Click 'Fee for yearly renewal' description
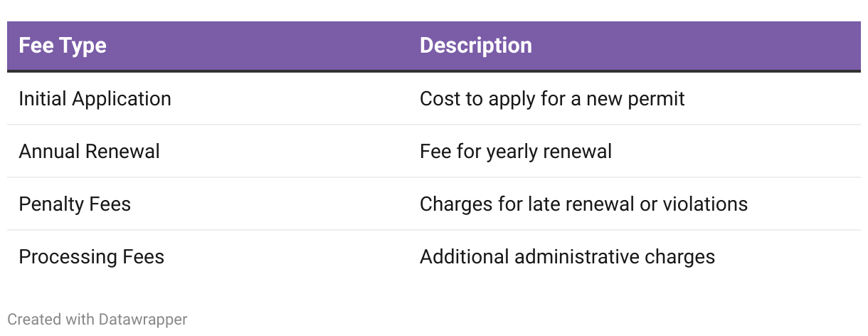Image resolution: width=868 pixels, height=336 pixels. (x=516, y=151)
